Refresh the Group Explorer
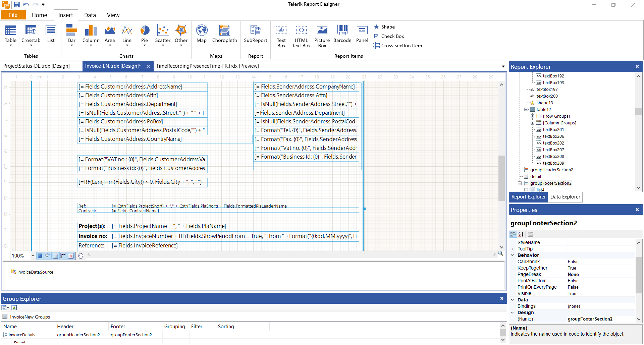 pyautogui.click(x=14, y=308)
